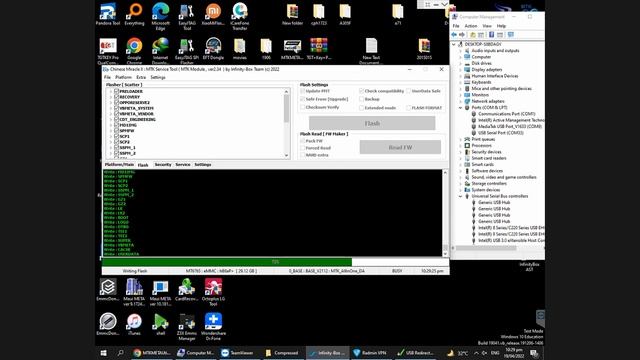
Task: Open Wondershare Dr.Fone shortcut
Action: pos(213,326)
